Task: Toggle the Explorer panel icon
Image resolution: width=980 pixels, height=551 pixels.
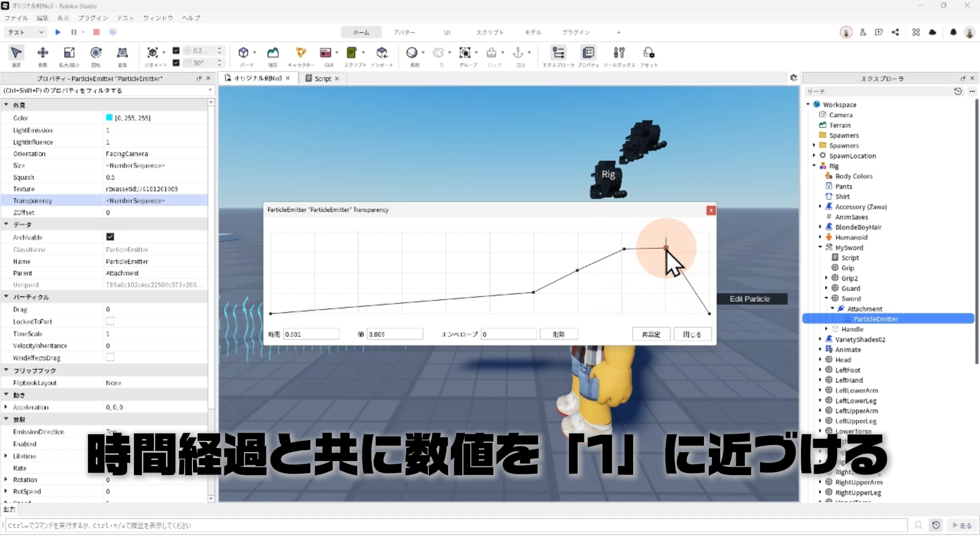Action: click(x=558, y=53)
